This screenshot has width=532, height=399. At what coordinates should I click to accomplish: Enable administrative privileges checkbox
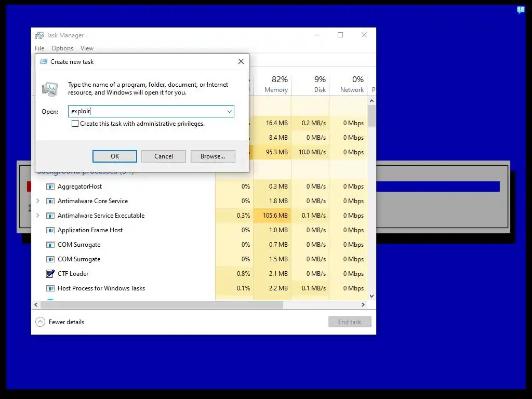[75, 124]
